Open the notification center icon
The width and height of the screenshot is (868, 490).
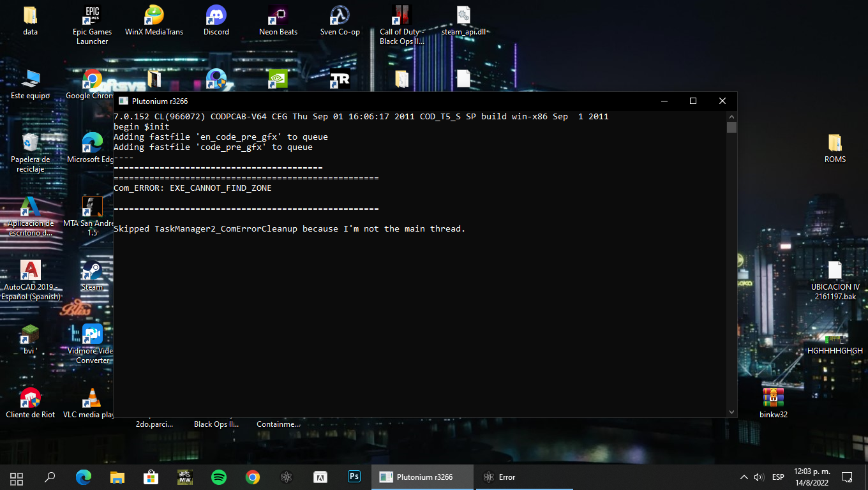coord(847,477)
